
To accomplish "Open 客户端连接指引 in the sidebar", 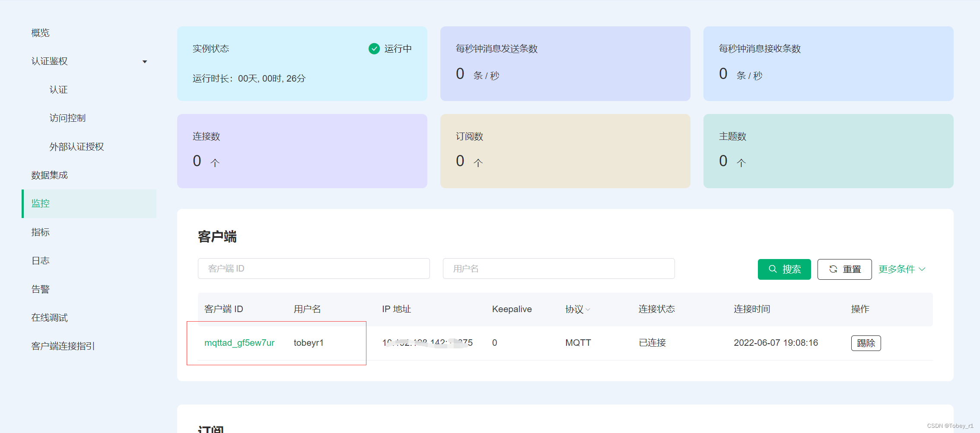I will pos(63,346).
